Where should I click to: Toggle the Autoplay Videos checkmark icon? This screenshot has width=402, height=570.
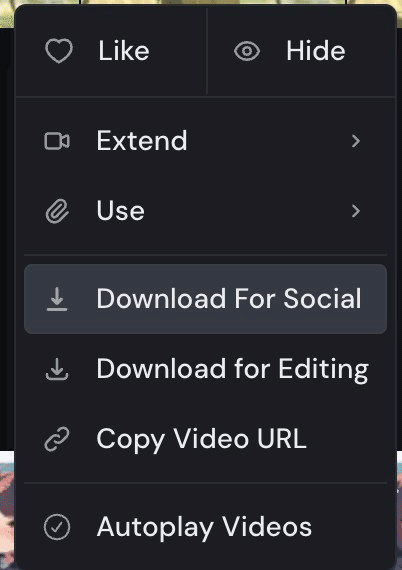[x=57, y=527]
